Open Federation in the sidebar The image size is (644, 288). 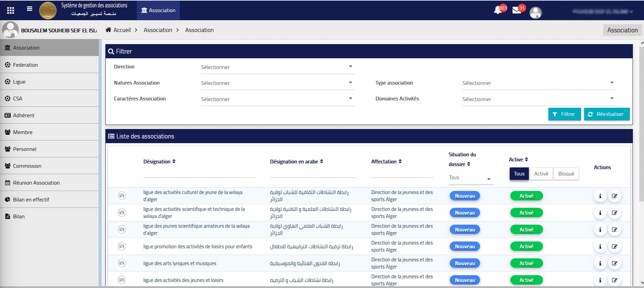click(26, 65)
